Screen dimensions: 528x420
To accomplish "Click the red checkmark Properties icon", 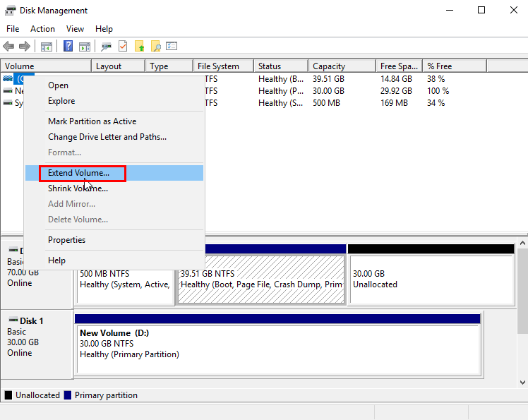I will click(123, 46).
